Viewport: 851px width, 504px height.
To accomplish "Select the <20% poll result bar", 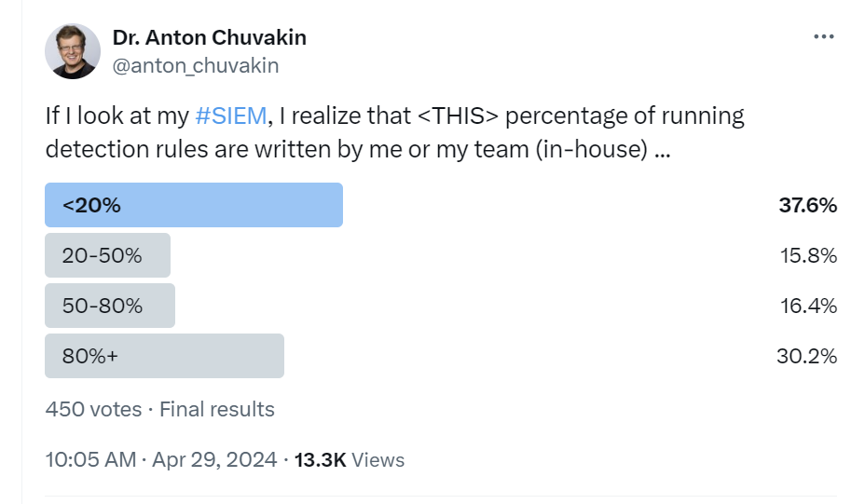I will point(194,205).
